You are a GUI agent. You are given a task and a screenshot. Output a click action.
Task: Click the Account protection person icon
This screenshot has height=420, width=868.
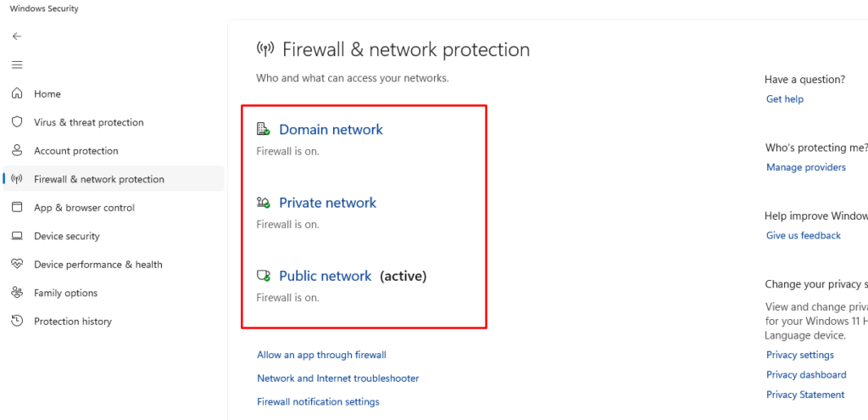tap(17, 151)
